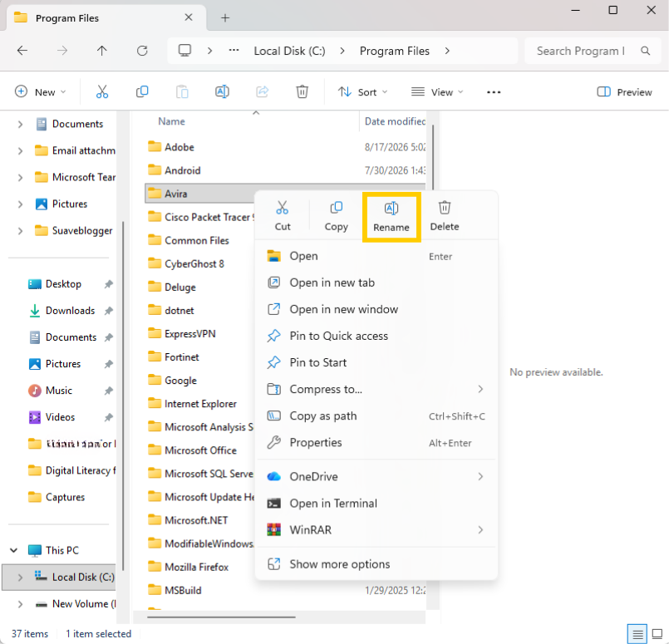Choose Open in Terminal
This screenshot has width=669, height=644.
(376, 504)
